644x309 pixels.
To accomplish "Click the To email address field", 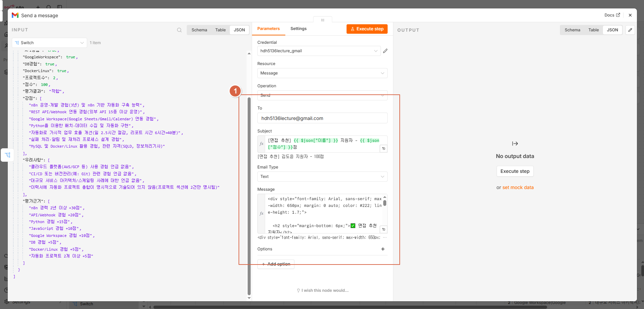I will 322,118.
